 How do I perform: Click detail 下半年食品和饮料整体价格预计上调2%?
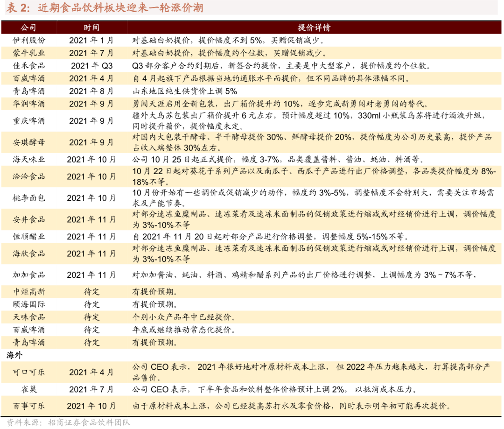pyautogui.click(x=272, y=389)
